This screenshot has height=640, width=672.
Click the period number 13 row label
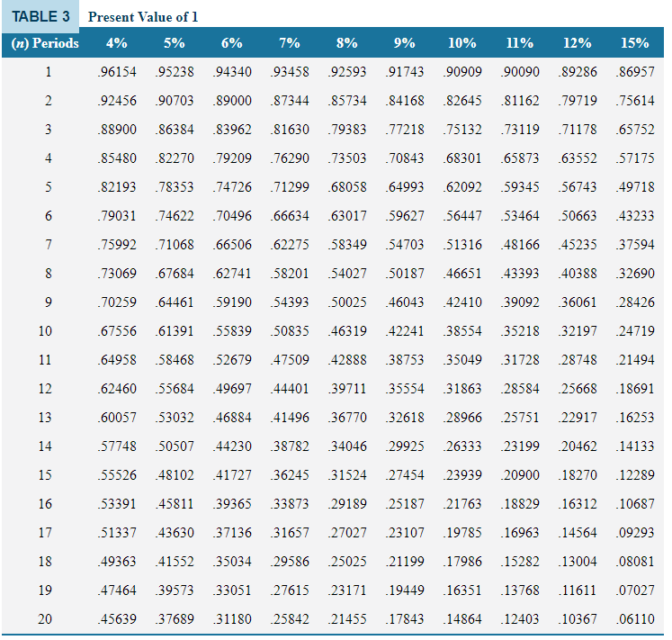45,418
